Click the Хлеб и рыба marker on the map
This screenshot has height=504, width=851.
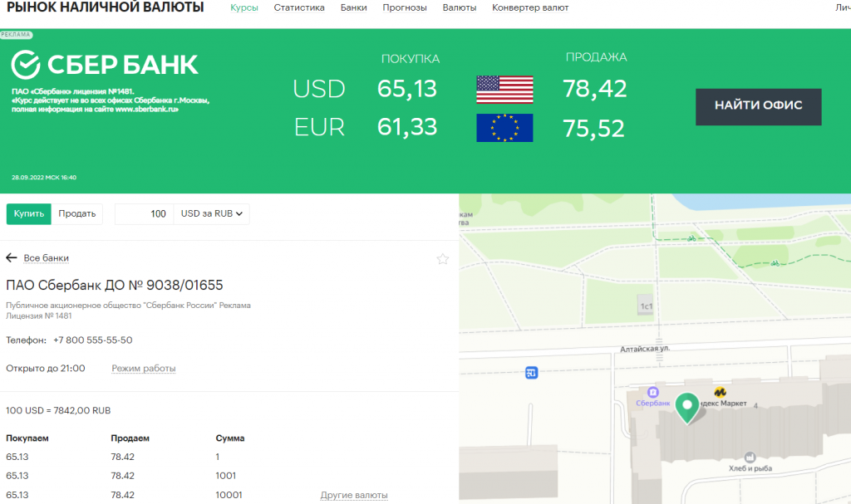coord(750,457)
